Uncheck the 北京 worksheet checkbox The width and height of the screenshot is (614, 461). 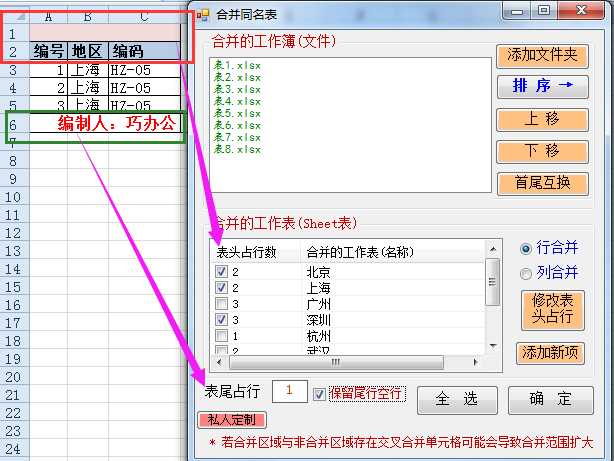[221, 271]
